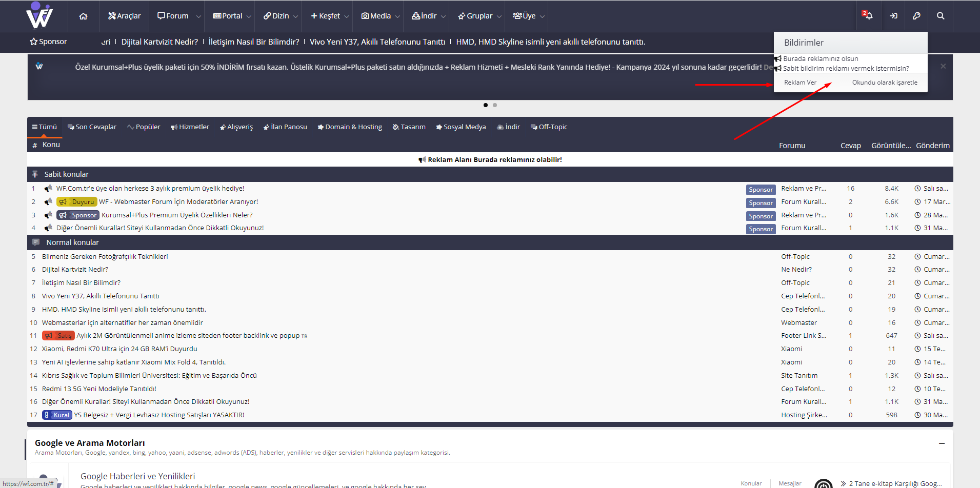Image resolution: width=980 pixels, height=488 pixels.
Task: Click the Satış tag label
Action: (x=59, y=336)
